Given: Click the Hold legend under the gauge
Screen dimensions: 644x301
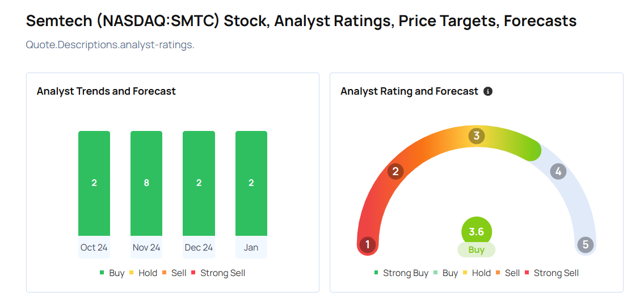Looking at the screenshot, I should coord(477,273).
